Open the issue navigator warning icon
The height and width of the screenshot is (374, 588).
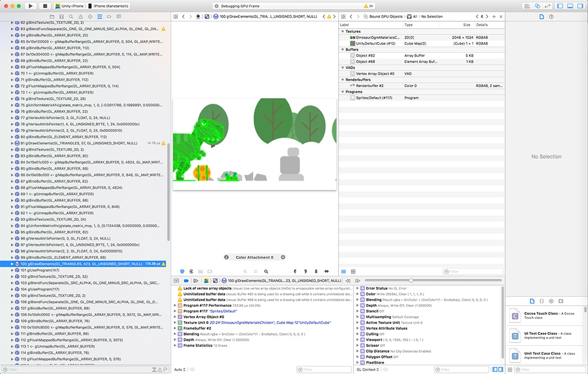[80, 17]
